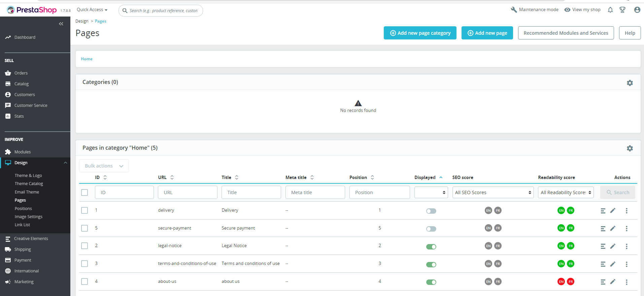Click the trophy merchant expertise icon

tap(622, 10)
